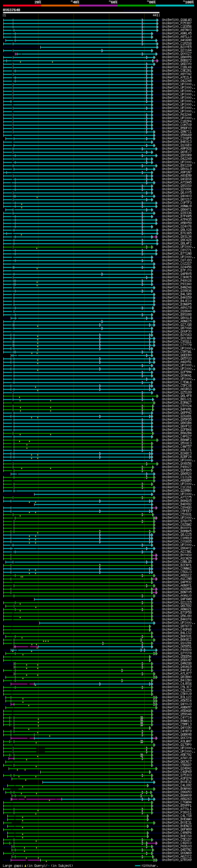The height and width of the screenshot is (868, 197).
Task: Select hit UniRef100_Q9W7I1
Action: point(177,132)
